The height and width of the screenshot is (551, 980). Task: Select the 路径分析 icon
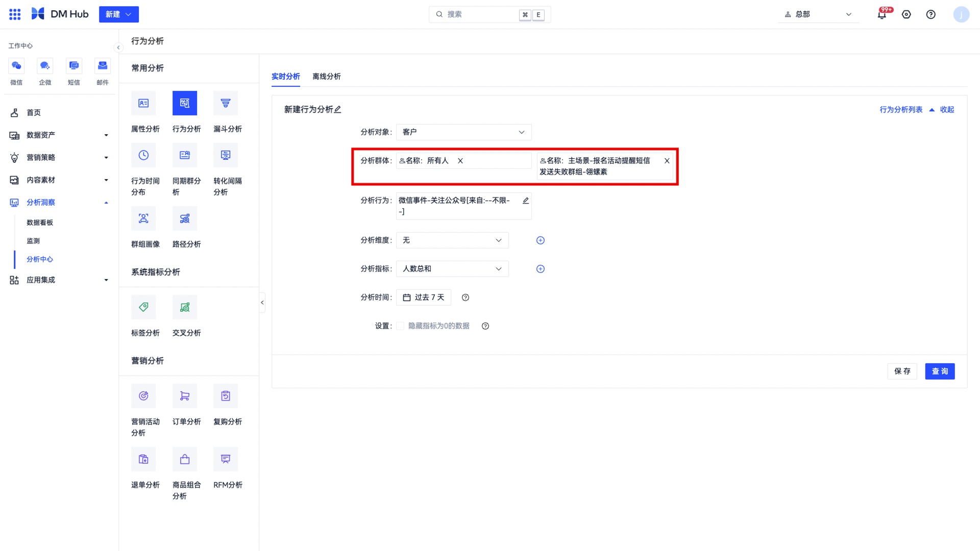pyautogui.click(x=185, y=218)
